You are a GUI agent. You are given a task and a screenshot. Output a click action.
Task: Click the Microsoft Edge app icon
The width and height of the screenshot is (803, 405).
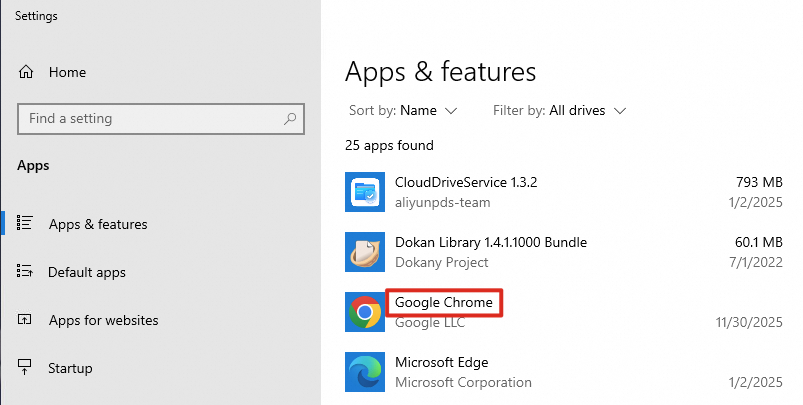click(x=364, y=371)
